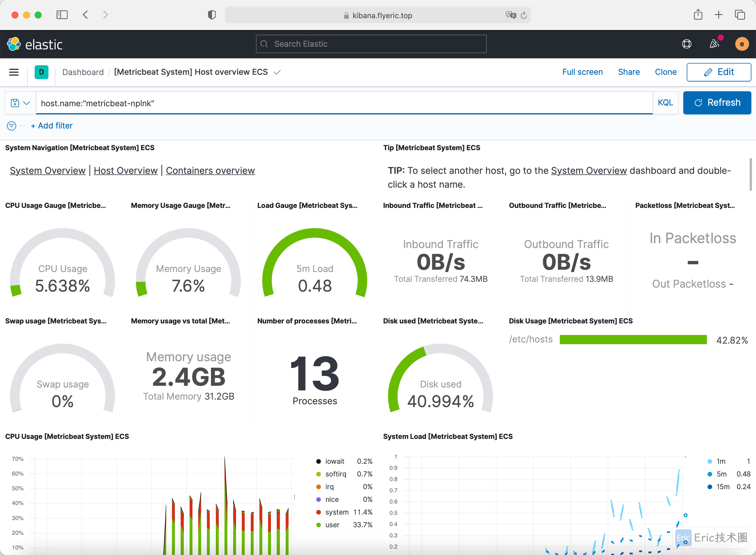Open the Containers overview link
756x555 pixels.
pos(210,171)
